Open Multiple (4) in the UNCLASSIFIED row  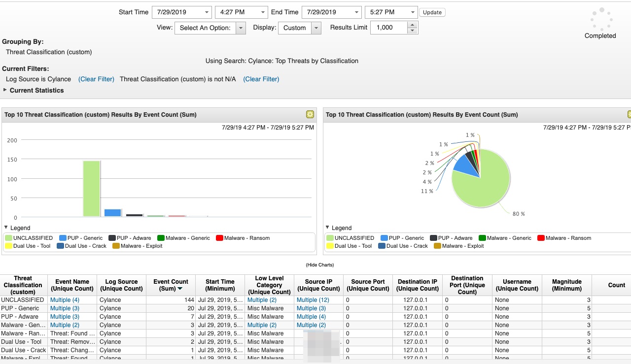click(x=65, y=299)
